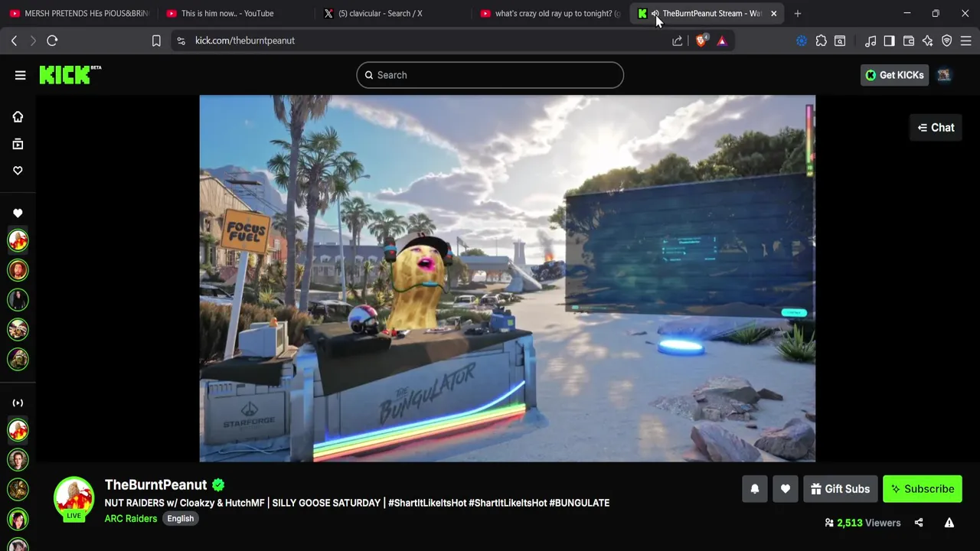Click the Get KICKs button

tap(894, 75)
